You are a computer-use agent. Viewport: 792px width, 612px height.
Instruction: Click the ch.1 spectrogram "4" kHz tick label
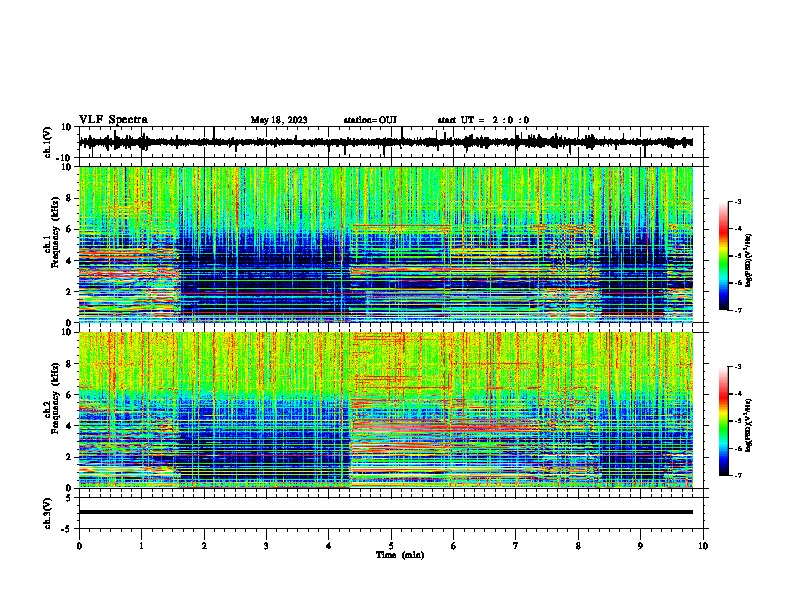[x=69, y=261]
